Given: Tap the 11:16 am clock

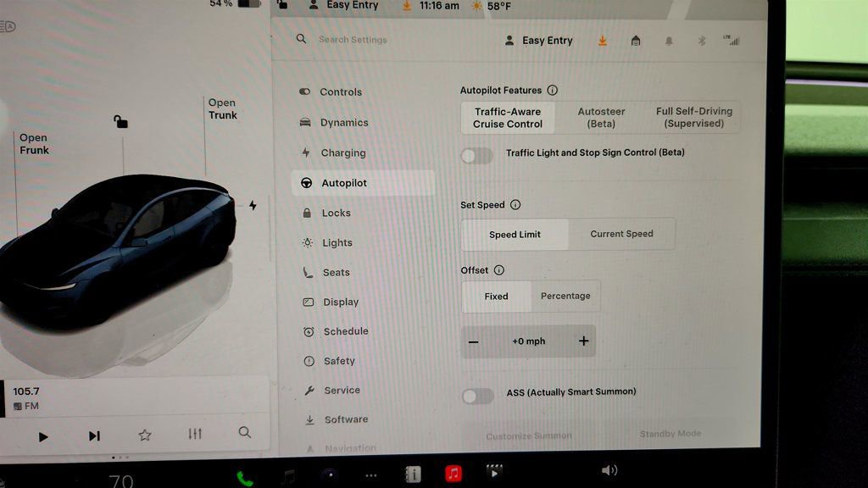Looking at the screenshot, I should pos(439,6).
